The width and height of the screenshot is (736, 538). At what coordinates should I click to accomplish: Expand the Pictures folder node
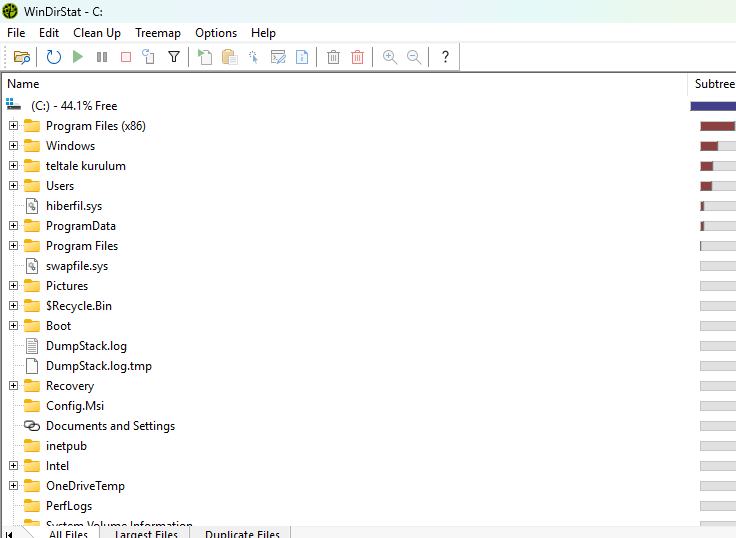(14, 285)
